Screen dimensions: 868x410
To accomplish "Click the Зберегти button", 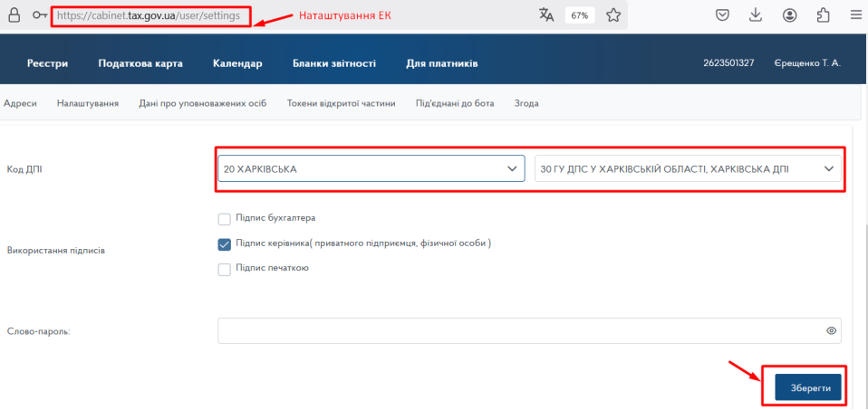I will [807, 387].
